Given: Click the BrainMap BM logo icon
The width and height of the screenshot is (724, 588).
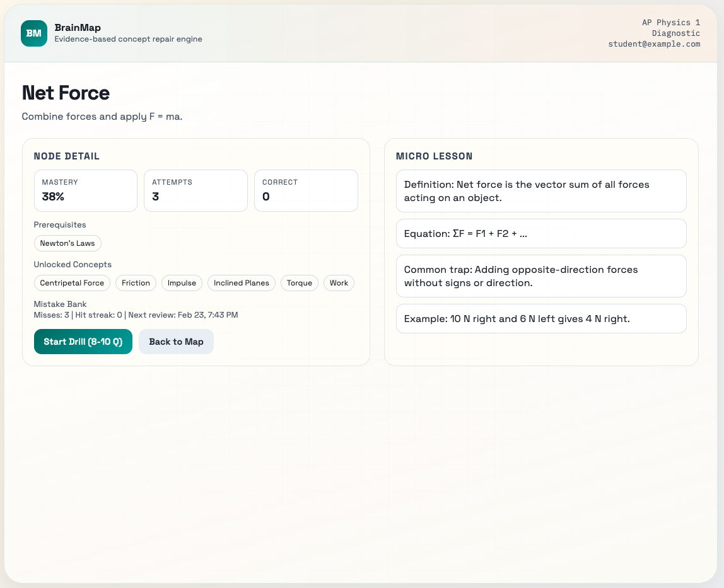Looking at the screenshot, I should coord(33,33).
